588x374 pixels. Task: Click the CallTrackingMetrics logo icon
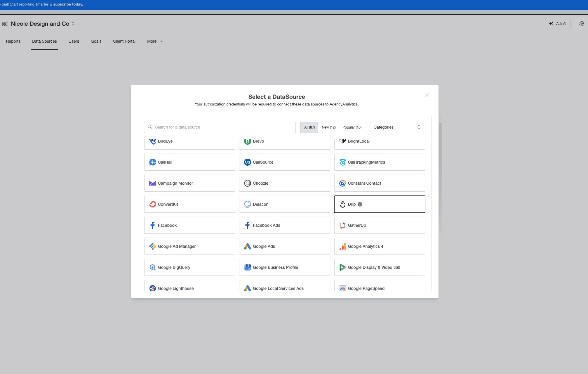(x=342, y=162)
